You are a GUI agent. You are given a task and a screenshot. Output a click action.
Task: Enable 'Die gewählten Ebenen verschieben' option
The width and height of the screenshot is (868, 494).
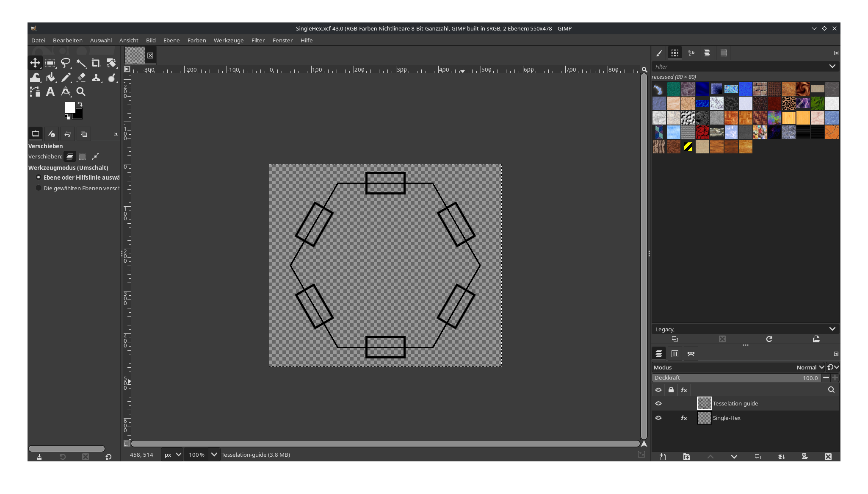[39, 188]
